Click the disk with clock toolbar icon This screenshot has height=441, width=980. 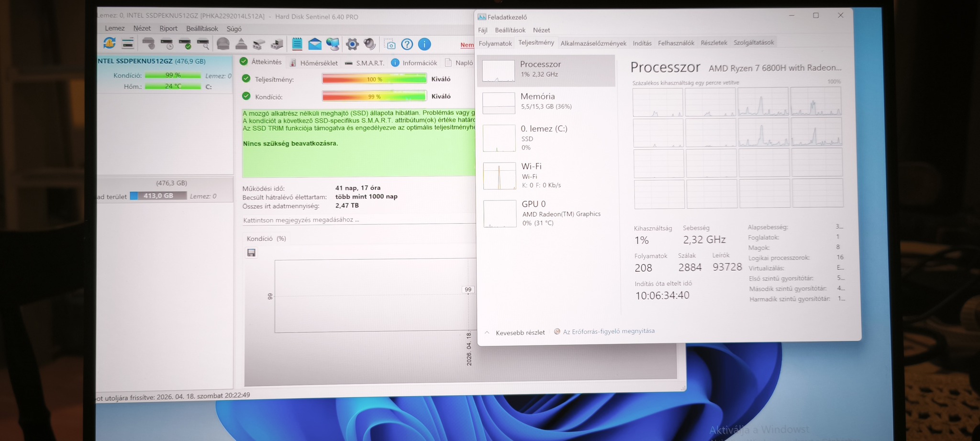pyautogui.click(x=167, y=44)
